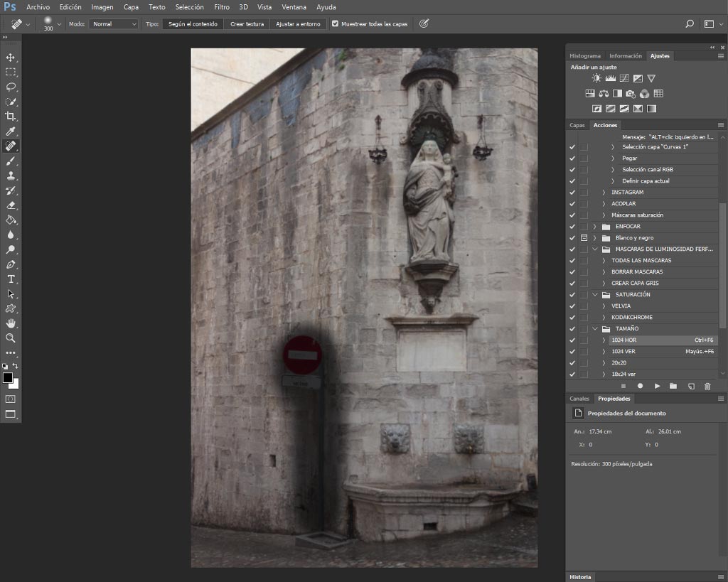Toggle checkmark for INSTAGRAM action
Screen dimensions: 728x582
[x=572, y=193]
